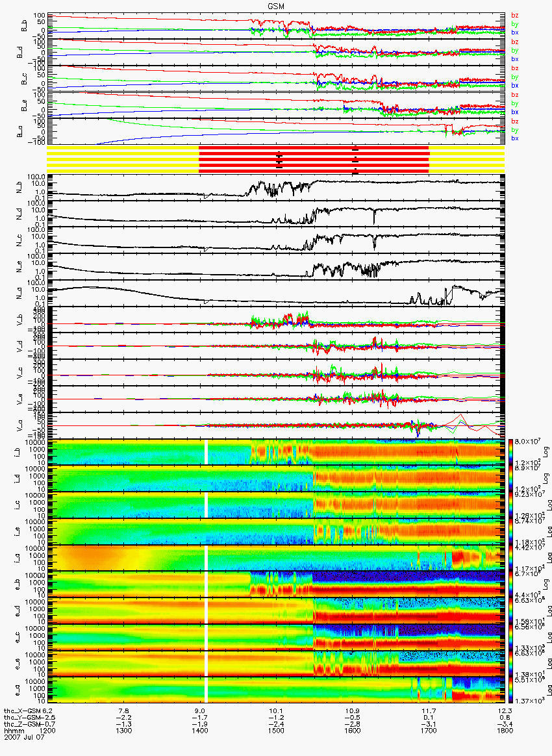Click the V_a velocity panel label

point(19,424)
